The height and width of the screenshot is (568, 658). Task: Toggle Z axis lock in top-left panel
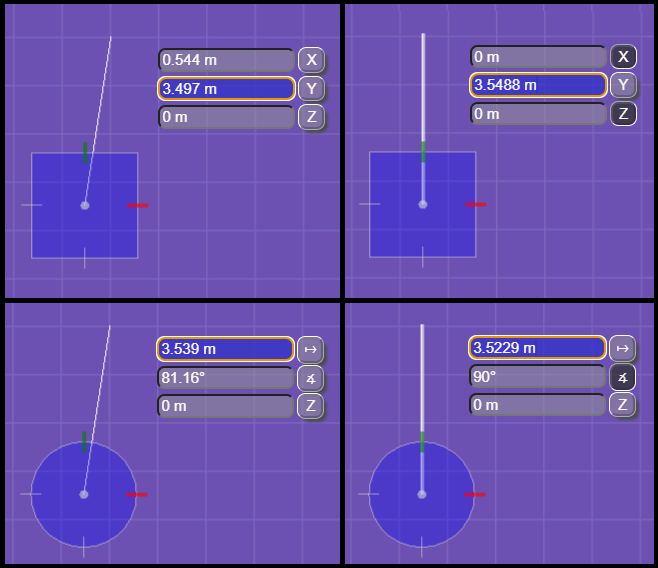click(311, 117)
